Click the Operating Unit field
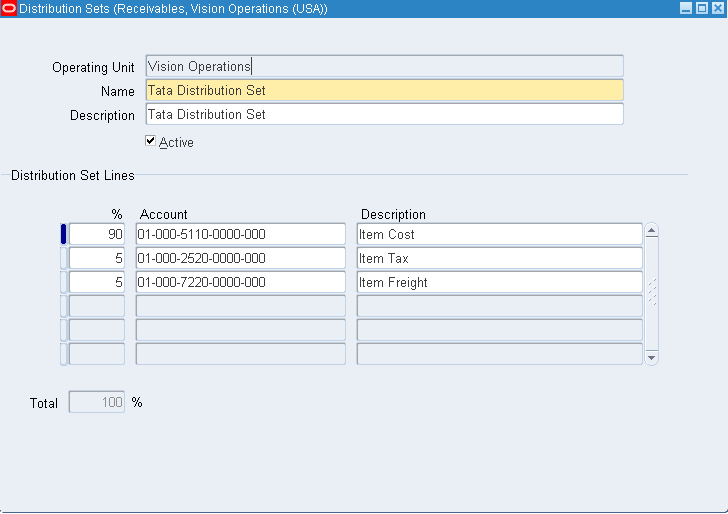This screenshot has width=728, height=514. point(384,66)
